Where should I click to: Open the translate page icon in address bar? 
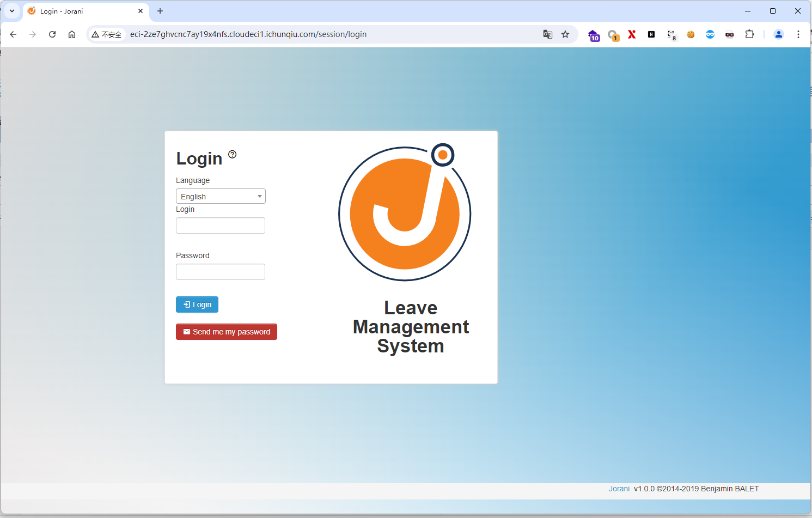point(548,34)
